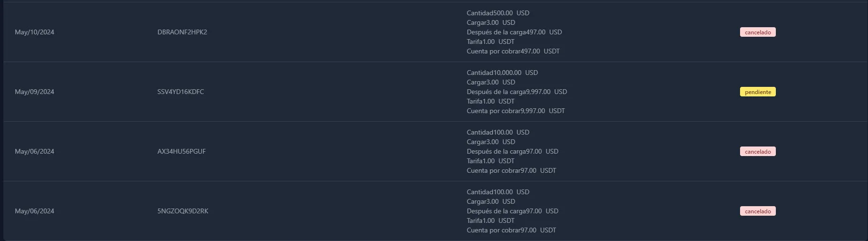Select Cuenta por cobrar 497.00 USDT
The width and height of the screenshot is (868, 241).
[513, 51]
